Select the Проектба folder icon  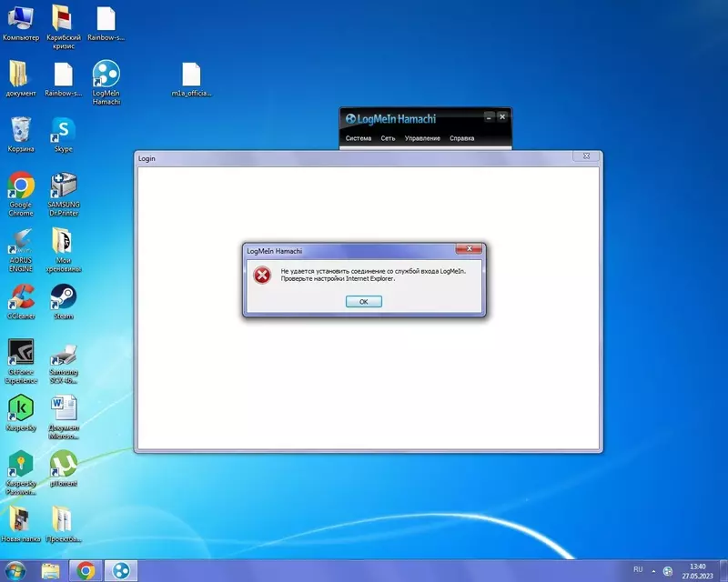pyautogui.click(x=64, y=525)
